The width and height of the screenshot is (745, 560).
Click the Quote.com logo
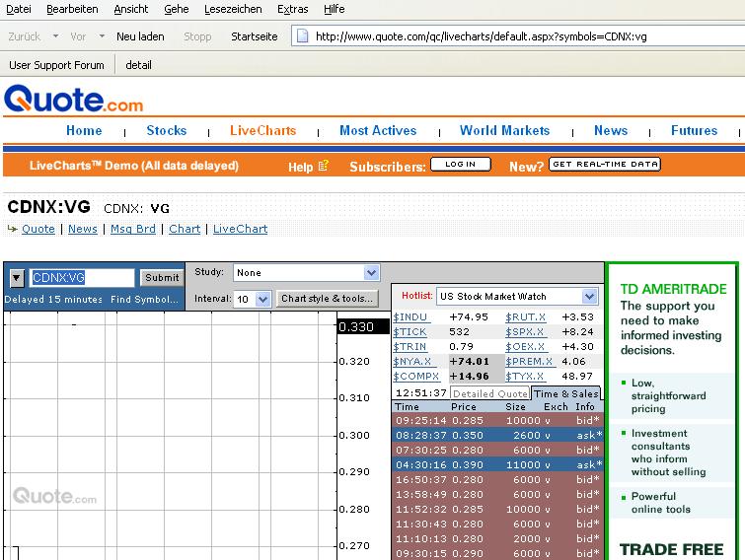click(x=74, y=101)
